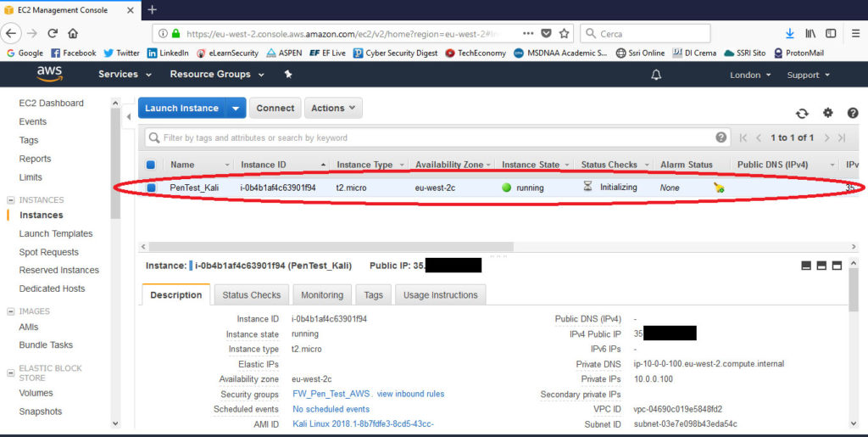Collapse the IMAGES sidebar section
This screenshot has width=868, height=437.
coord(10,311)
